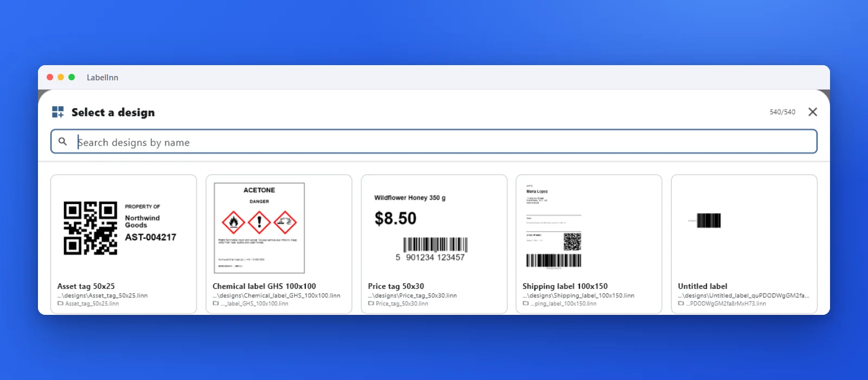The image size is (868, 380).
Task: Click the design grid icon beside Select a design
Action: pos(58,112)
